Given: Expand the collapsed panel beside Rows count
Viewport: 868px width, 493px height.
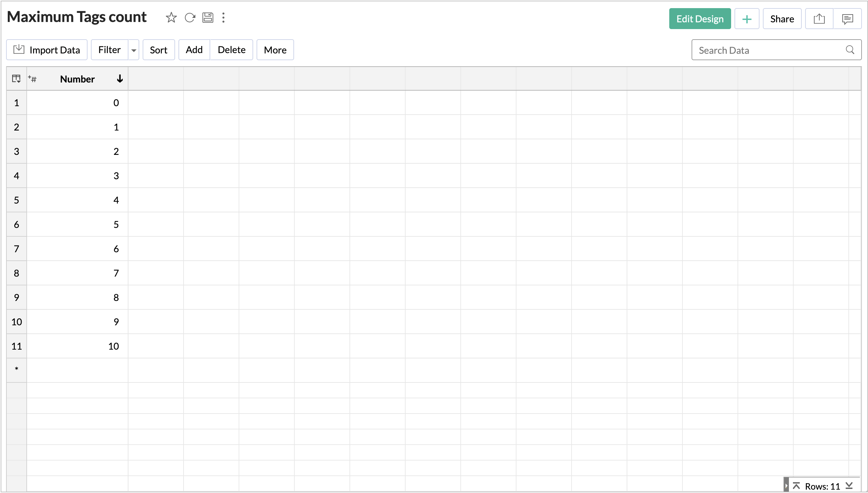Looking at the screenshot, I should tap(786, 486).
